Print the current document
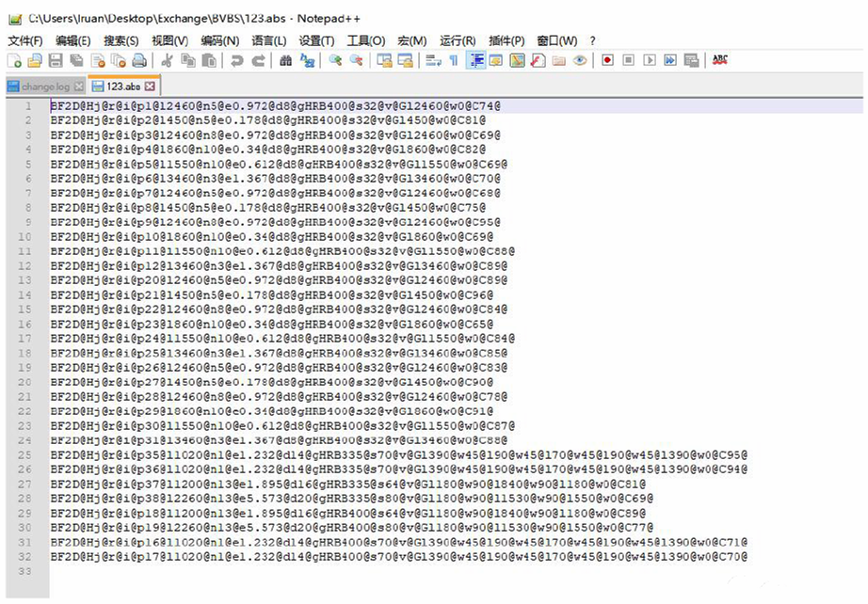The height and width of the screenshot is (604, 868). pyautogui.click(x=139, y=60)
